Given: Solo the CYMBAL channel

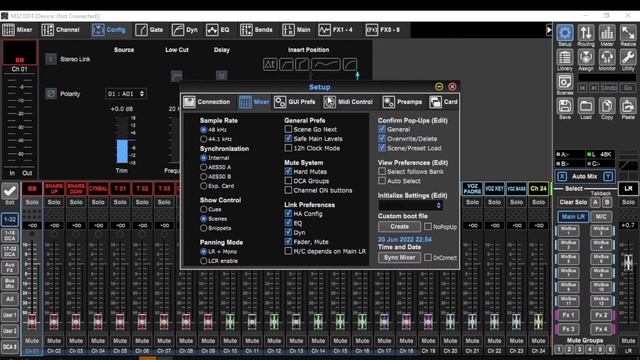Looking at the screenshot, I should point(98,202).
